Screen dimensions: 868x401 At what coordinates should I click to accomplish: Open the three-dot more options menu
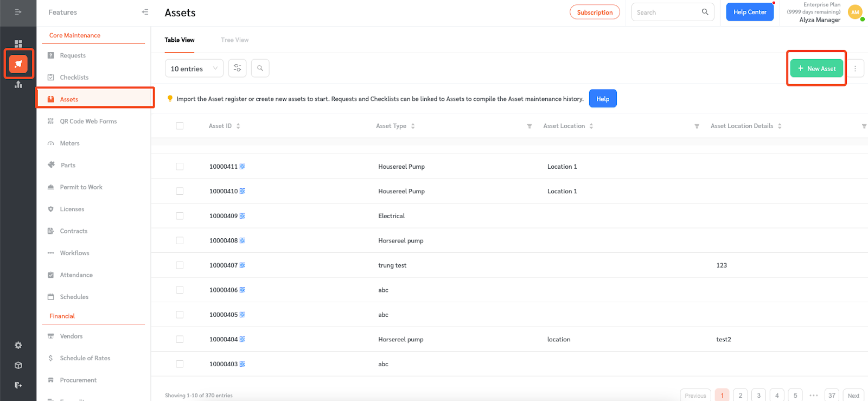[x=855, y=68]
